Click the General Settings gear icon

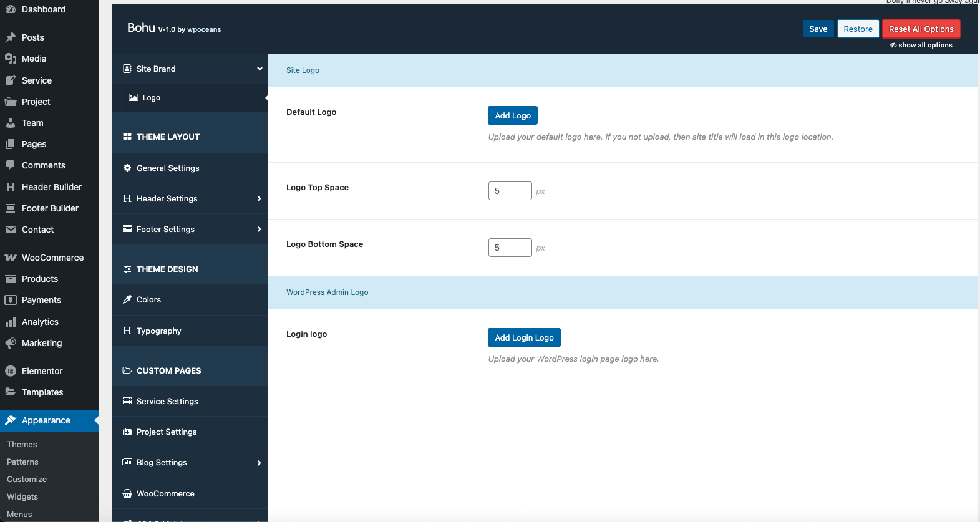click(127, 168)
